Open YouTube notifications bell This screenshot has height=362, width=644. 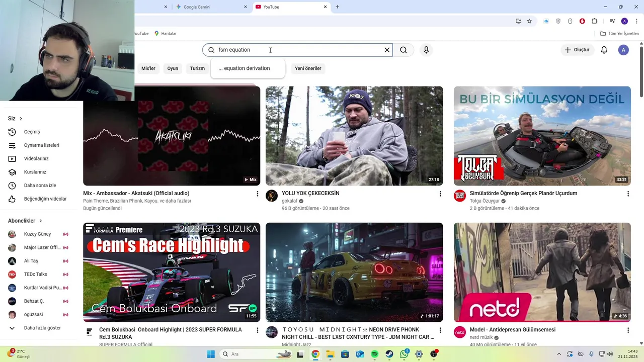pyautogui.click(x=604, y=50)
